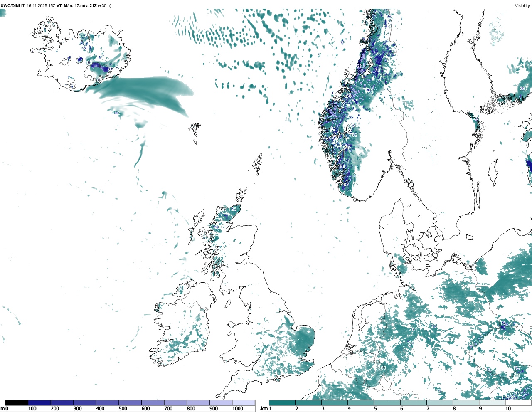This screenshot has width=532, height=412.
Task: Click the 'UWC/DINI' model label in header
Action: (10, 5)
